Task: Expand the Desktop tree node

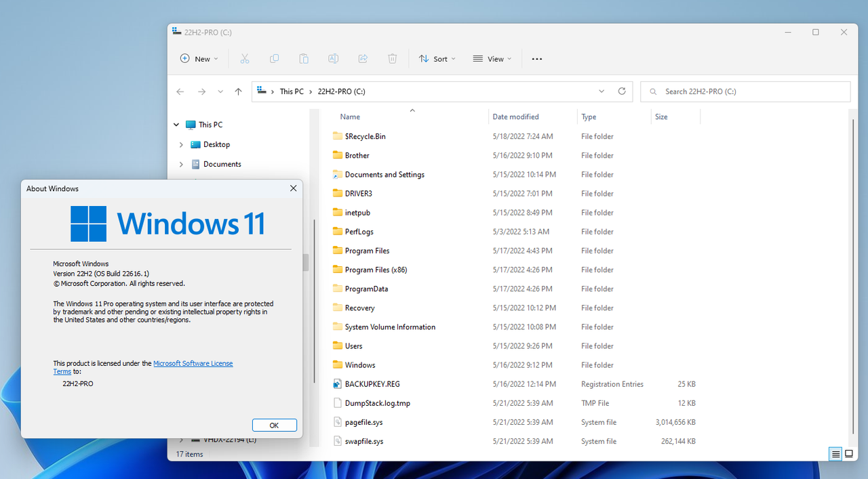Action: coord(181,144)
